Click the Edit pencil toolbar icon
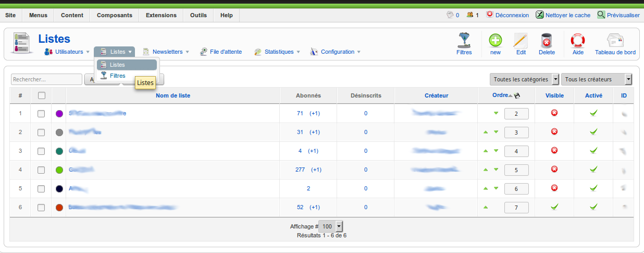The width and height of the screenshot is (644, 253). [x=521, y=40]
